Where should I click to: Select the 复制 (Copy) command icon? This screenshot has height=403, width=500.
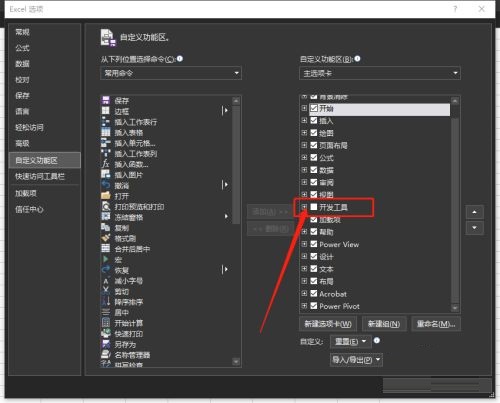(106, 228)
